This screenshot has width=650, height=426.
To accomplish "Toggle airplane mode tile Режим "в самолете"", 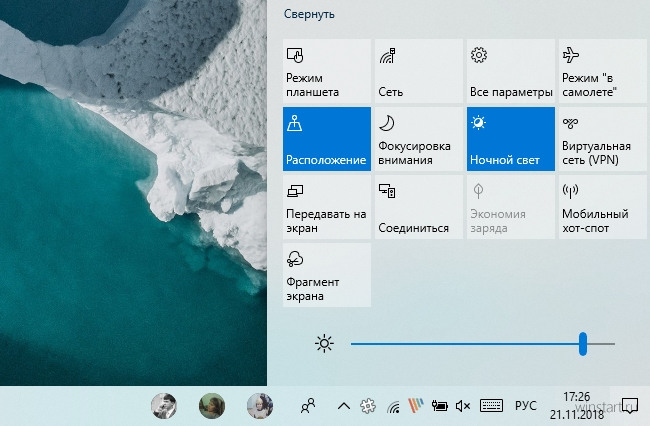I will click(x=602, y=71).
